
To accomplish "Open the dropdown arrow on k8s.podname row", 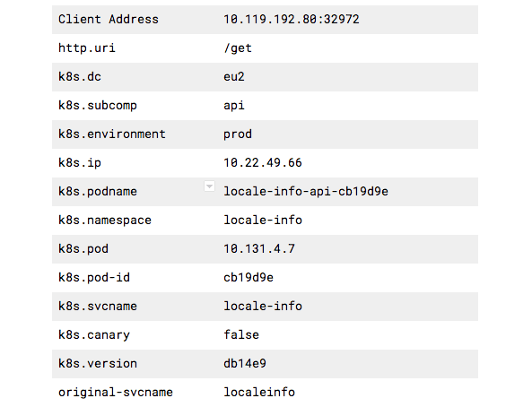I will (209, 186).
